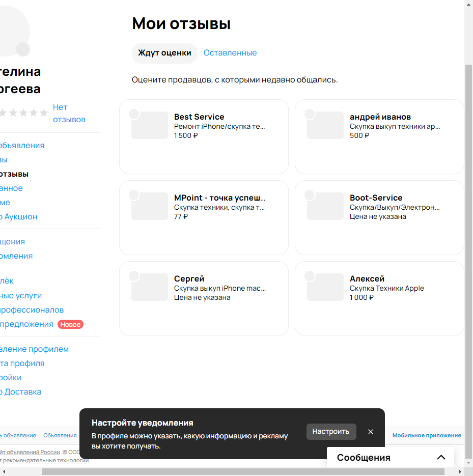Screen dimensions: 473x476
Task: Open профессионалов link in sidebar
Action: tap(32, 310)
